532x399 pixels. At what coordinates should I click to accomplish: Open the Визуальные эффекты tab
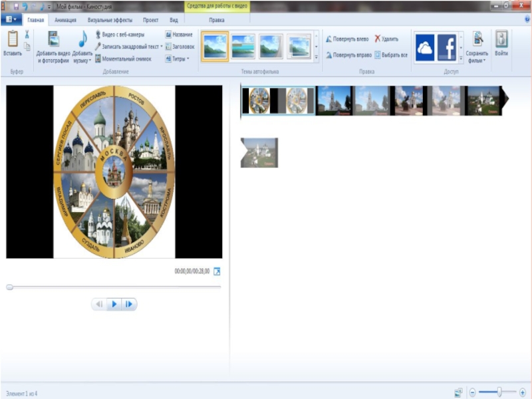(109, 21)
